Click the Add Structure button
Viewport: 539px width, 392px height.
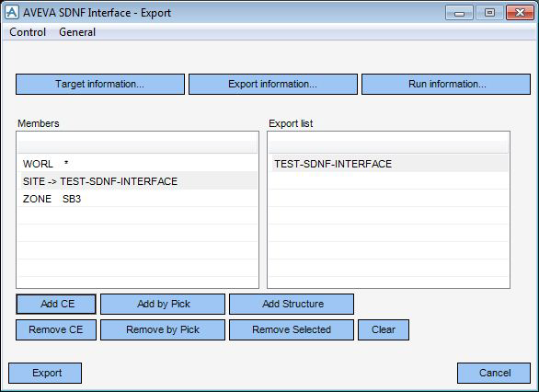[x=292, y=304]
